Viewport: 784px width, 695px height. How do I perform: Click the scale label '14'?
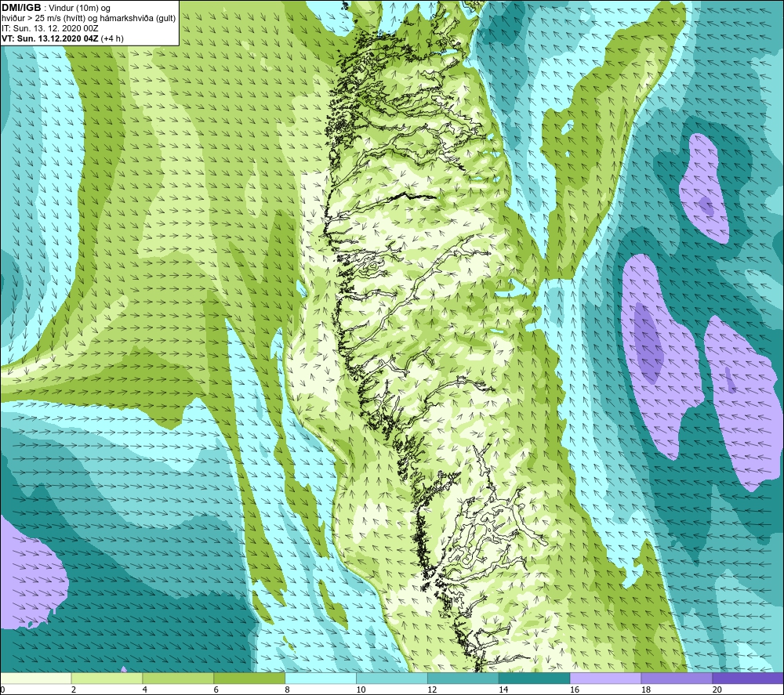pyautogui.click(x=503, y=690)
